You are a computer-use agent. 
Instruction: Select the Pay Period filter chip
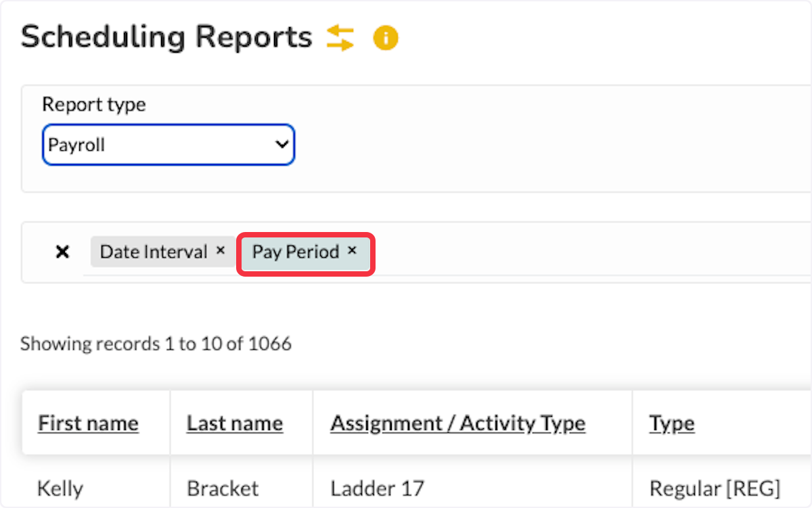[304, 252]
